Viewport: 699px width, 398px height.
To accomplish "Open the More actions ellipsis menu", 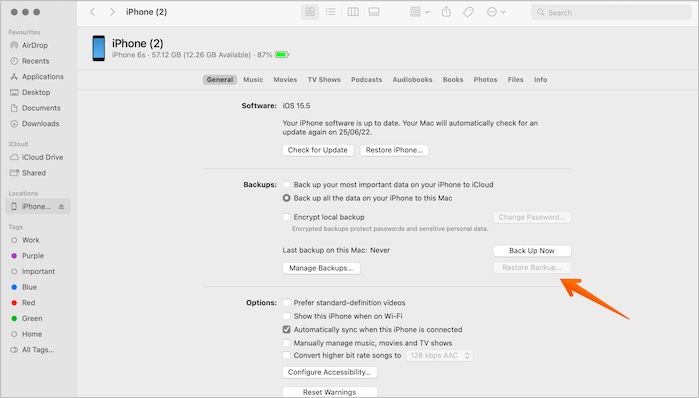I will tap(496, 12).
